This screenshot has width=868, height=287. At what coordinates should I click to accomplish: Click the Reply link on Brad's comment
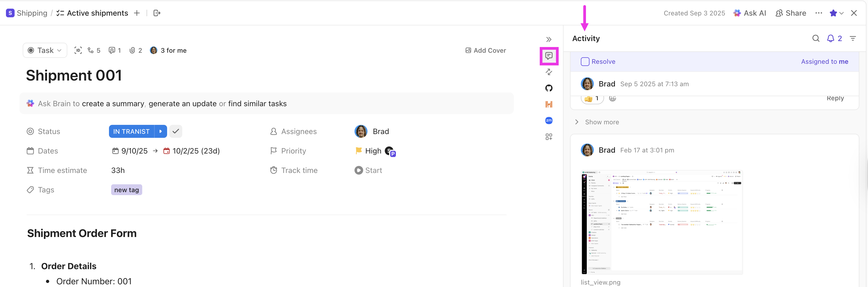[835, 98]
